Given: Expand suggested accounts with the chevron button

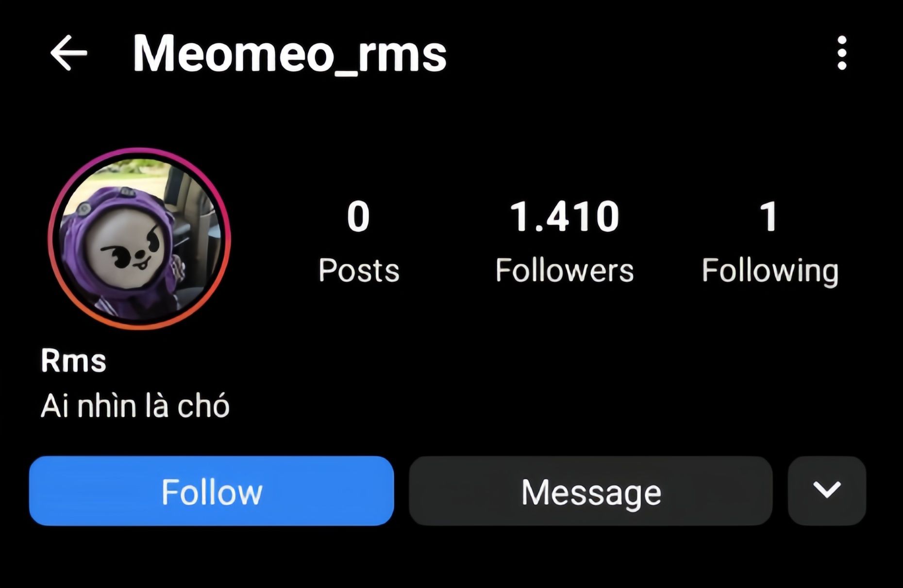Looking at the screenshot, I should point(827,490).
